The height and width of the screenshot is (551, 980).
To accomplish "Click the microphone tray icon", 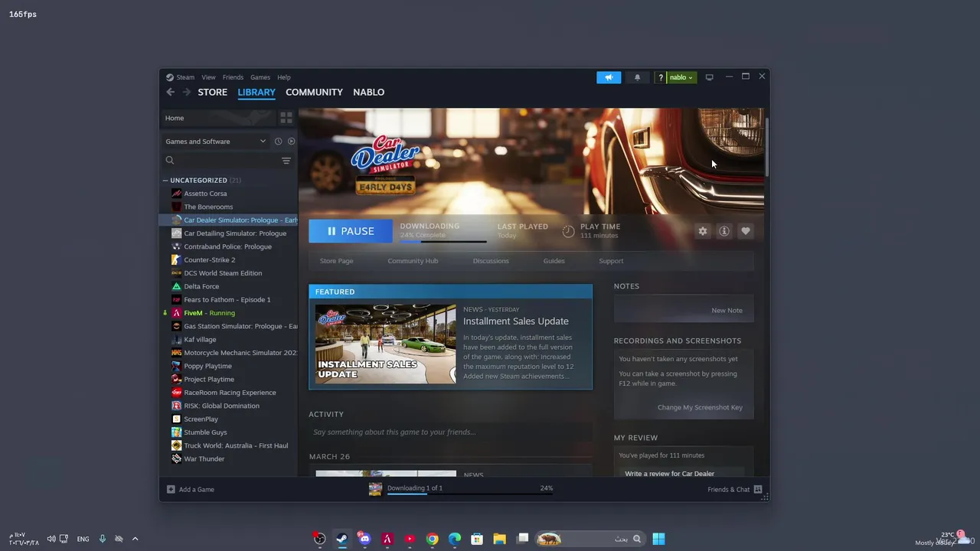I will coord(102,539).
